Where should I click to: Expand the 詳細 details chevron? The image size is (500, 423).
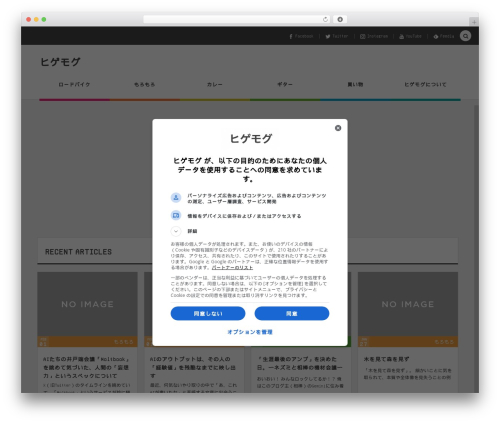176,231
